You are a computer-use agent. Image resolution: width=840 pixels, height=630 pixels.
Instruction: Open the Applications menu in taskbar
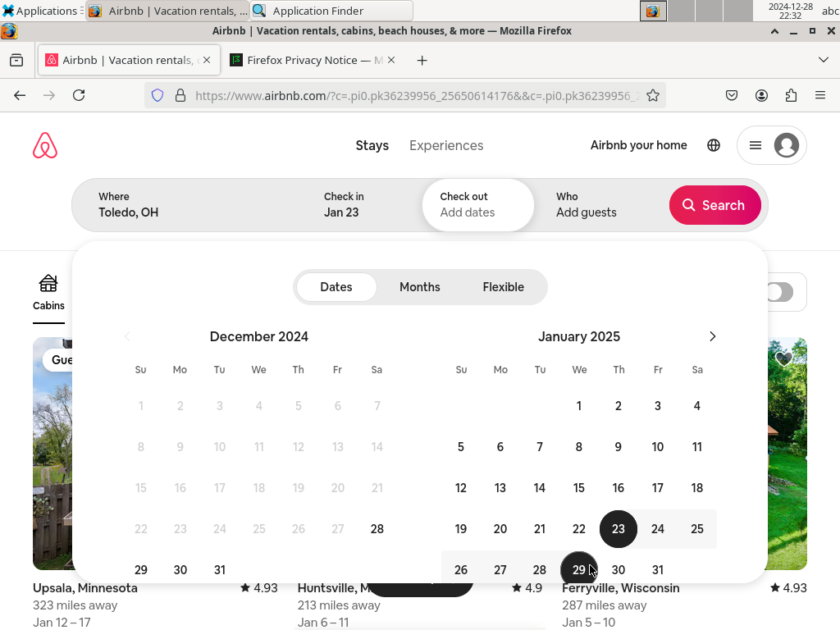(41, 11)
